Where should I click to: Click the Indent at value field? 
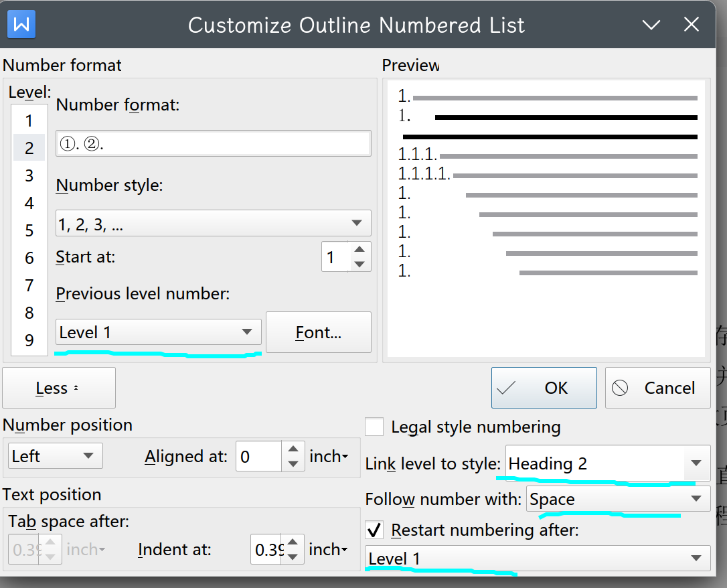pos(266,550)
